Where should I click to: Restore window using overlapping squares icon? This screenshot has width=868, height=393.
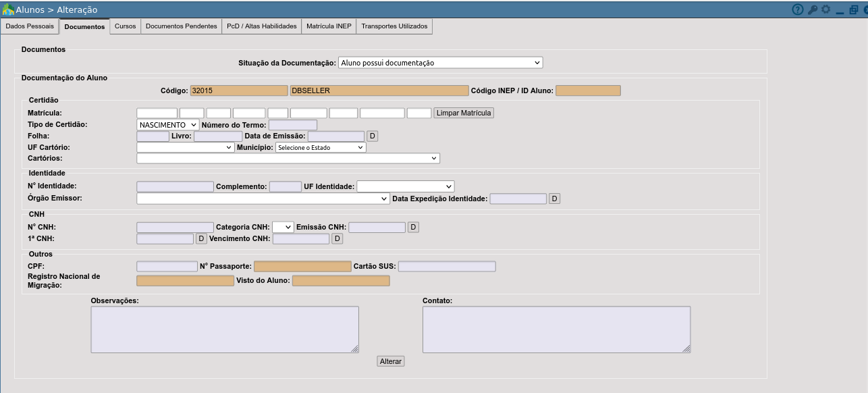[854, 9]
